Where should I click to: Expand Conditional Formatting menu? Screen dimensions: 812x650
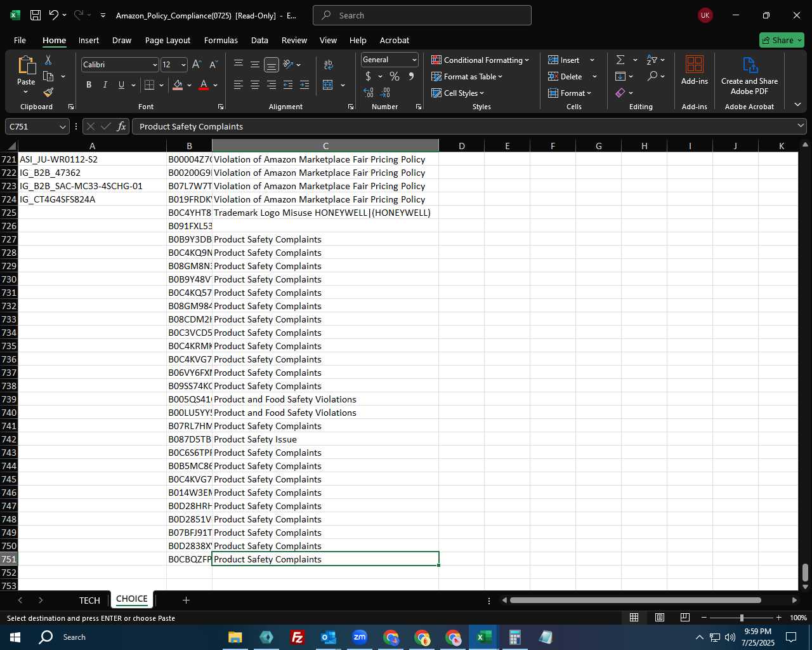click(x=480, y=60)
